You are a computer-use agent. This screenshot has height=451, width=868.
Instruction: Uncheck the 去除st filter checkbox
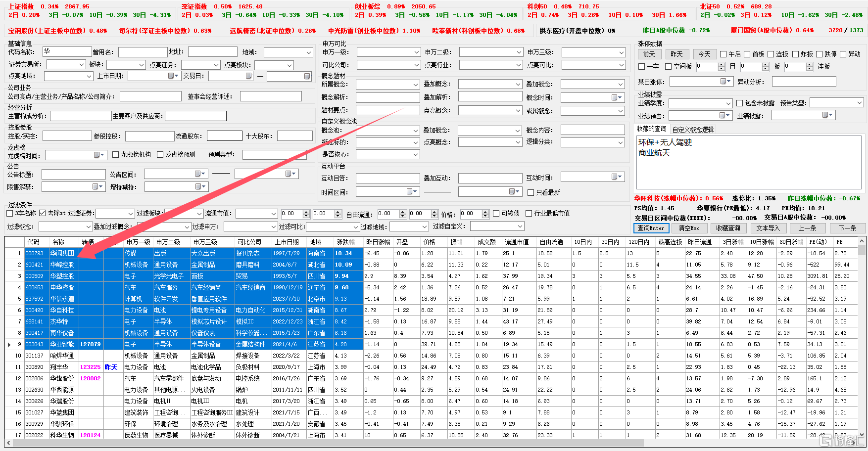pyautogui.click(x=43, y=213)
